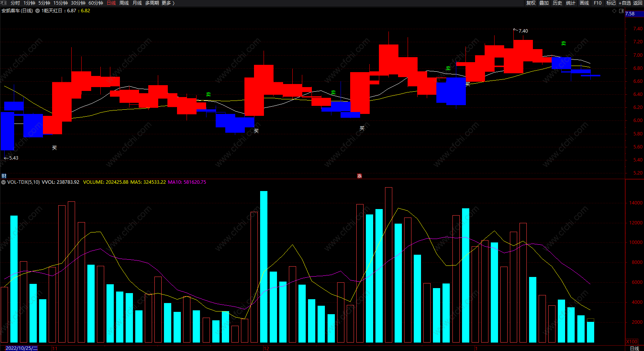Click the 安凯客车 (日线) stock title

[17, 11]
